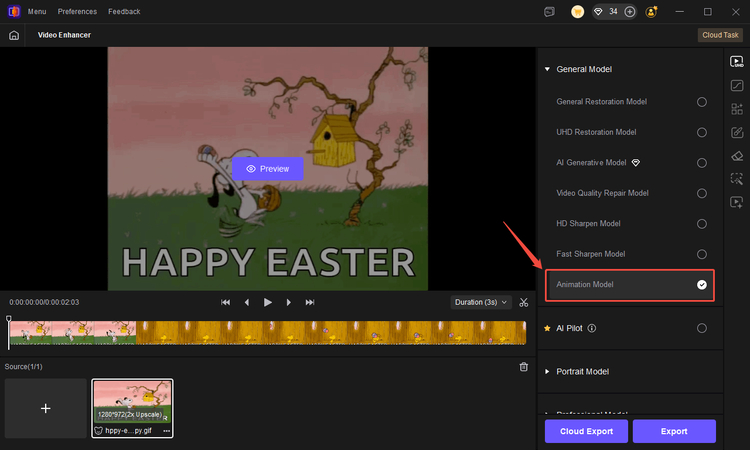Select AI Generative Model radio

[702, 163]
